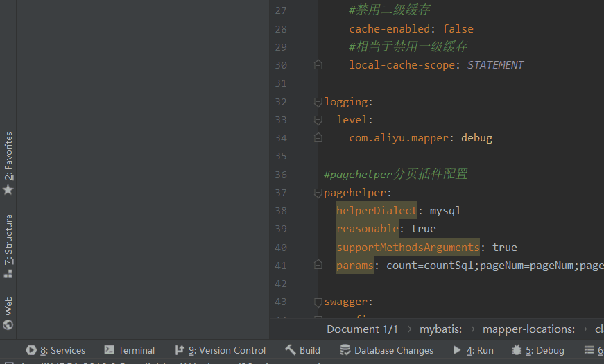Select the mapper-locations: breadcrumb
The image size is (604, 364).
click(x=528, y=329)
